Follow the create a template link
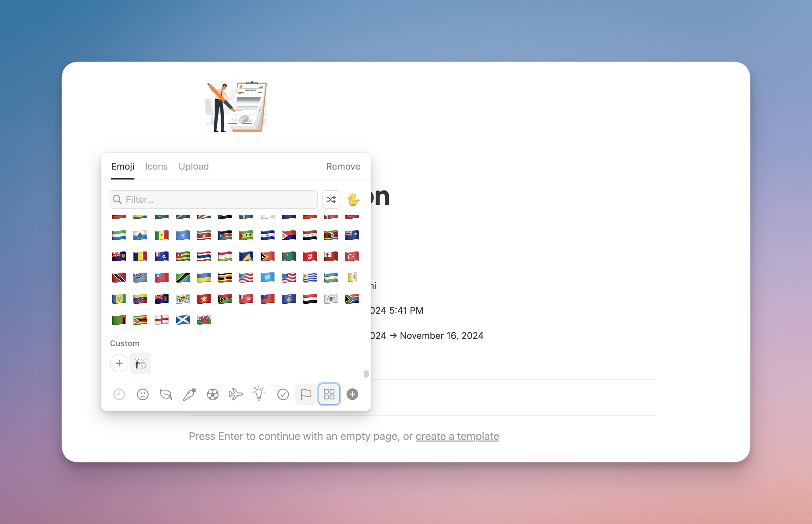 point(457,436)
